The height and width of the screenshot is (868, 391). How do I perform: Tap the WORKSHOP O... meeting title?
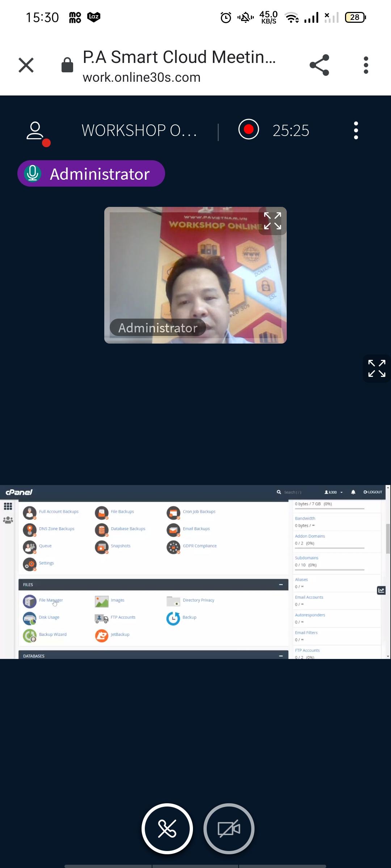139,130
